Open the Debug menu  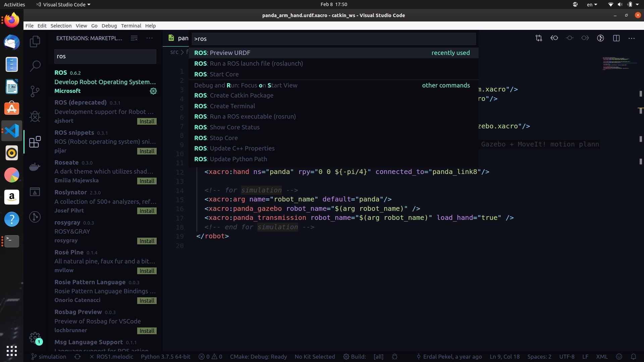tap(109, 25)
